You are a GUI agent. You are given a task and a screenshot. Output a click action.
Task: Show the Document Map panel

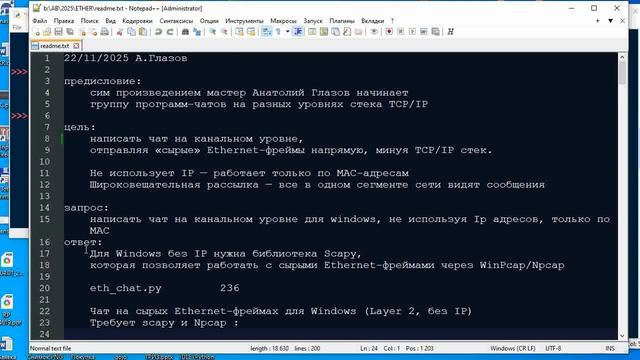point(324,32)
